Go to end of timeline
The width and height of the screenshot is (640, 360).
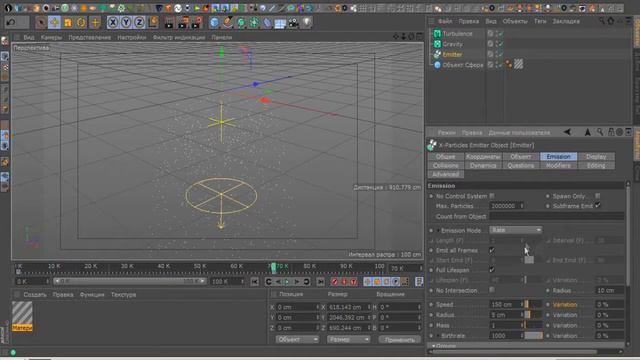[321, 282]
